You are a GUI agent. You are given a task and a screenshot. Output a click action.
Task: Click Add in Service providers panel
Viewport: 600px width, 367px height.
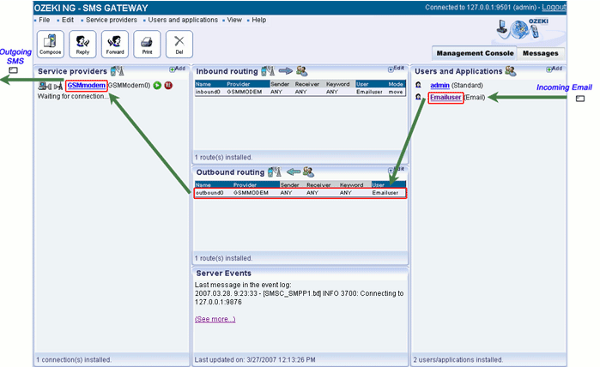pyautogui.click(x=177, y=69)
